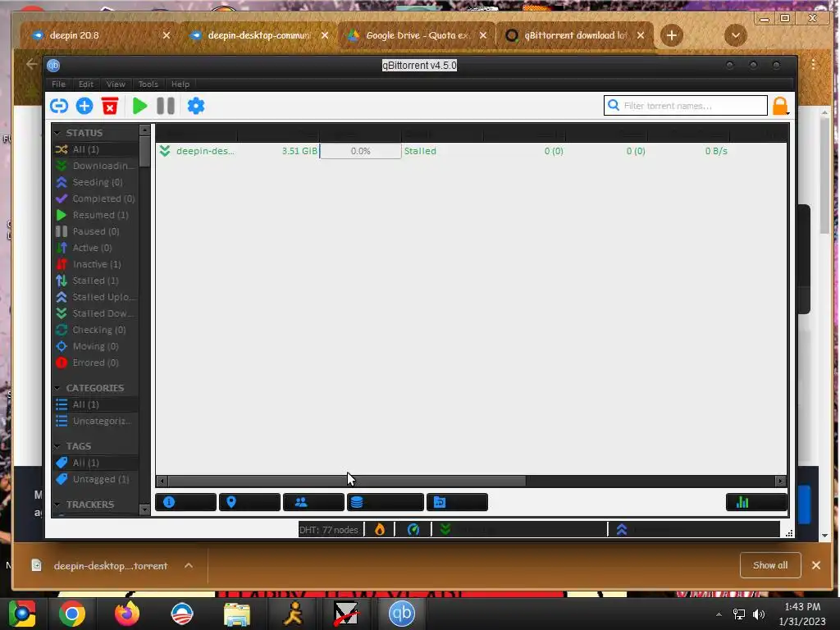Open the View menu in qBittorrent

point(116,84)
